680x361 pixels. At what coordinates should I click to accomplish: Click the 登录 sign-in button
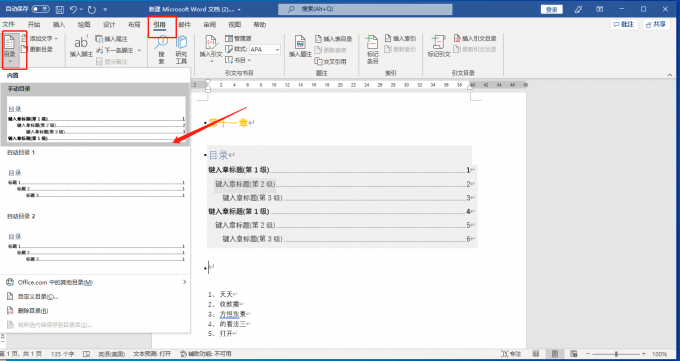552,10
